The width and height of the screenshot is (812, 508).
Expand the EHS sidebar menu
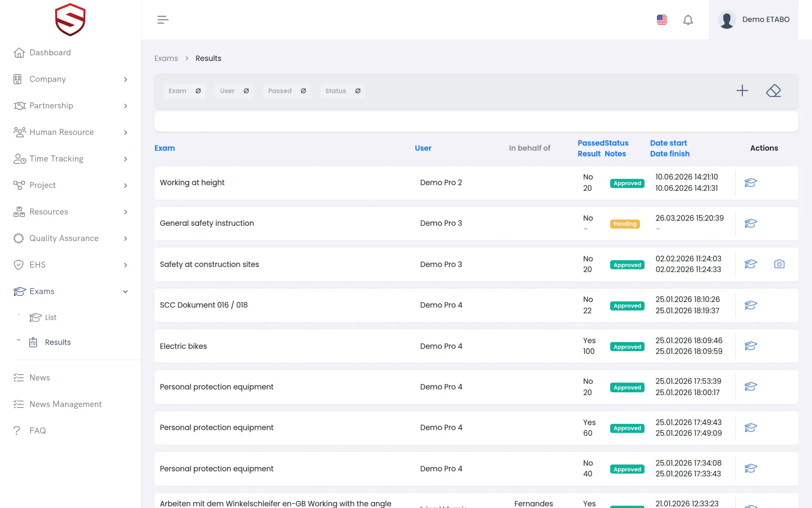point(70,265)
